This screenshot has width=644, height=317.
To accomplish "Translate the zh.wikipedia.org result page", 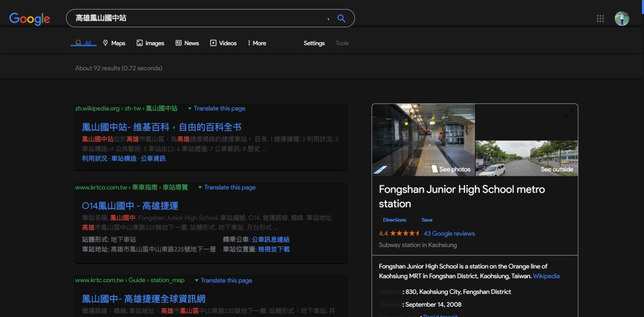I will [x=219, y=109].
